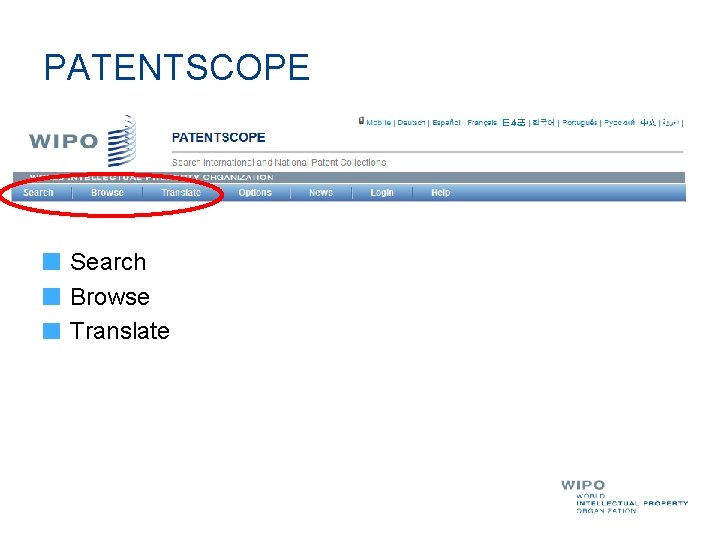Viewport: 720px width, 540px height.
Task: Open the Options menu
Action: (x=255, y=193)
